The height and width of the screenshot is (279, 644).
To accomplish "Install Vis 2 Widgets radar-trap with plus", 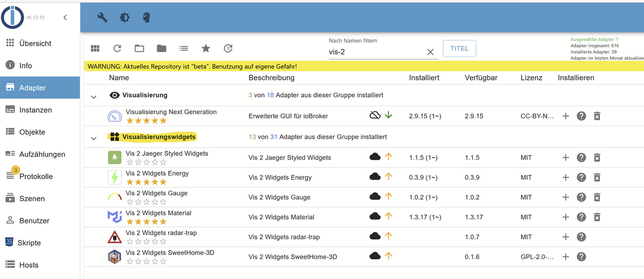I will tap(565, 237).
